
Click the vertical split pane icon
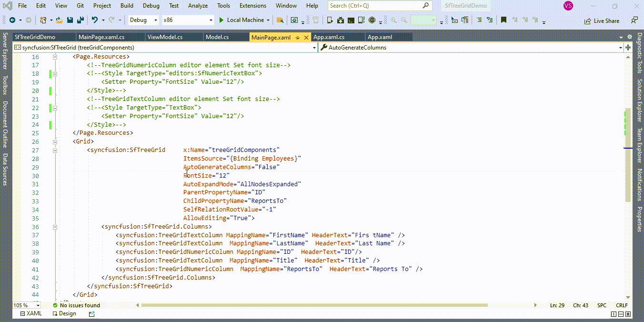point(614,314)
